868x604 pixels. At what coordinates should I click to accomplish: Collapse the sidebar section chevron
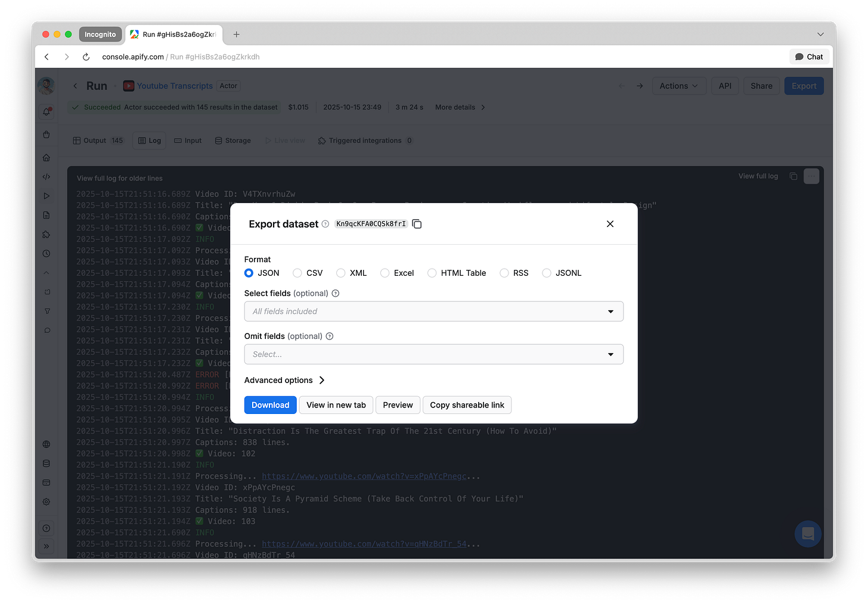46,273
